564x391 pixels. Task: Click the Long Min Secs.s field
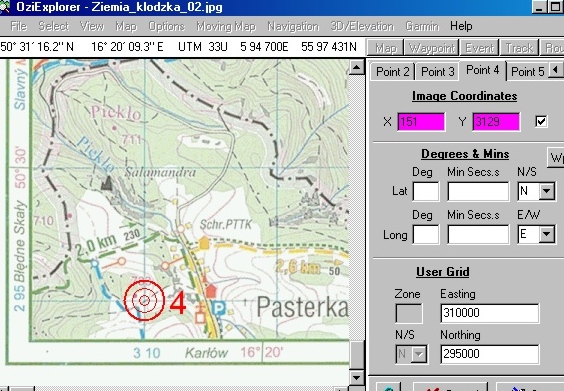coord(478,235)
